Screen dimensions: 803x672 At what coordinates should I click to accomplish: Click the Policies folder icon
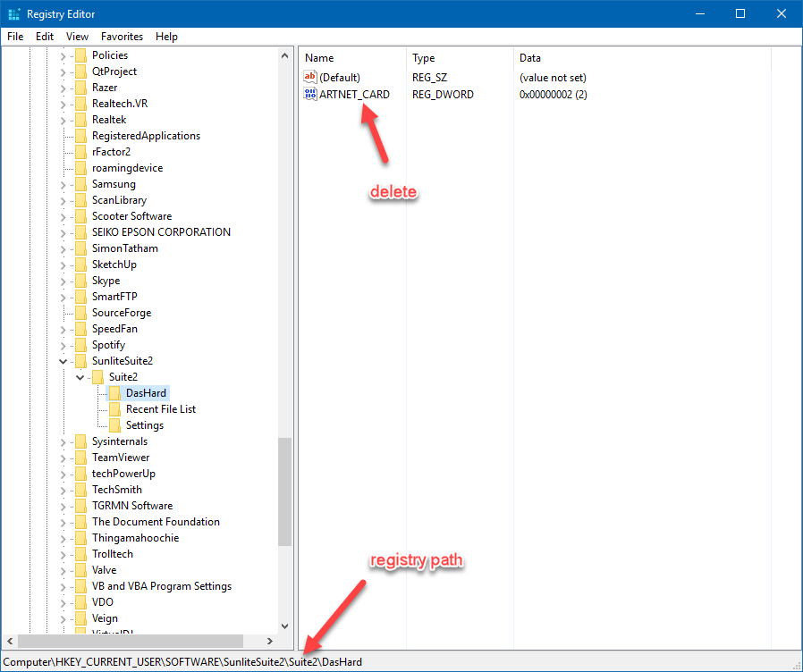80,55
